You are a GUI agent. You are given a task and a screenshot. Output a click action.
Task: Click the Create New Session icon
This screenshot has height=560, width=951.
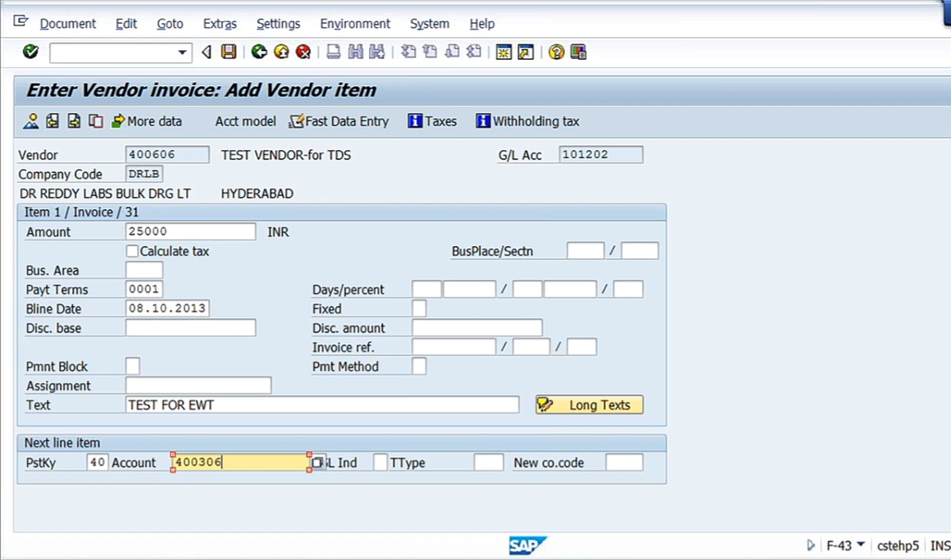click(503, 52)
